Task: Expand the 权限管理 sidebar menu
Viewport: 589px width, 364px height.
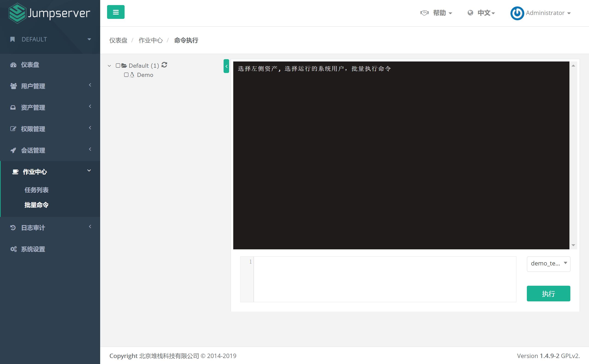Action: [50, 129]
